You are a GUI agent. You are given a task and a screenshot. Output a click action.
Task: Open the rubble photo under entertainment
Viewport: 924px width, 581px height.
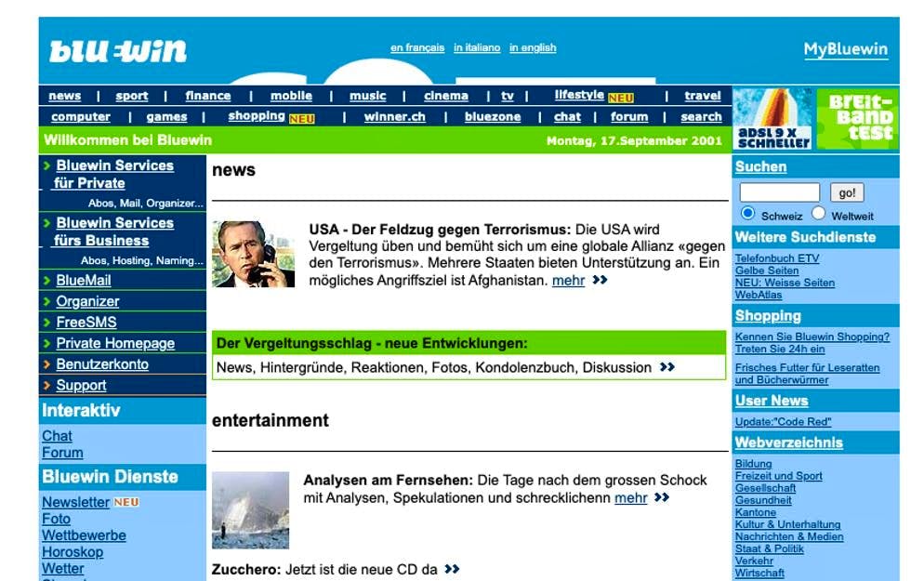click(250, 510)
